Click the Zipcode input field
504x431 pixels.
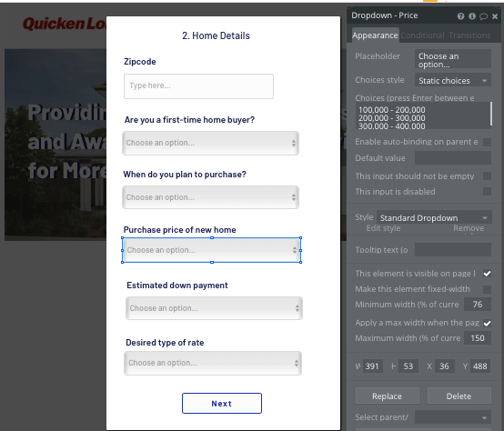[198, 86]
